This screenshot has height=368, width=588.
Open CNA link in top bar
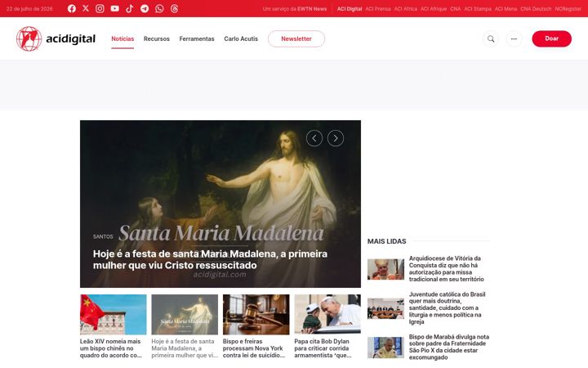coord(456,9)
